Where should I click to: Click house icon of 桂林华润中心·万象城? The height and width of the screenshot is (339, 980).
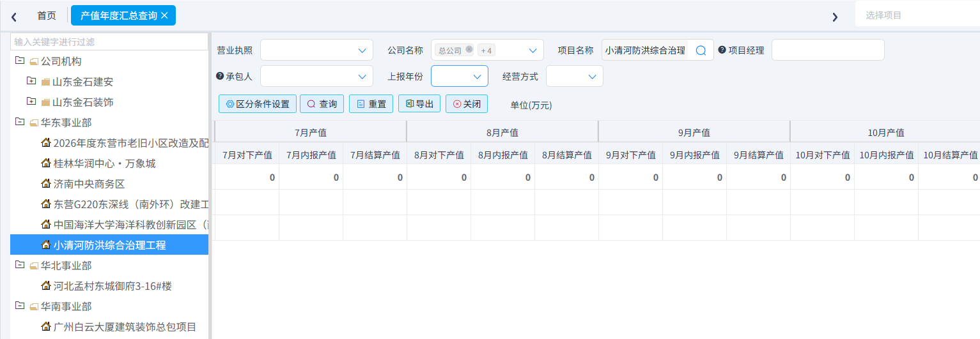(46, 163)
